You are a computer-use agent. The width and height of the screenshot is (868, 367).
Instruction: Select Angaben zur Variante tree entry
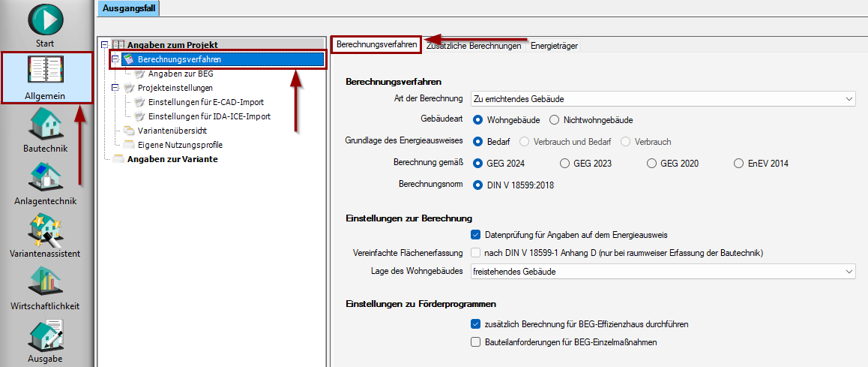coord(172,159)
